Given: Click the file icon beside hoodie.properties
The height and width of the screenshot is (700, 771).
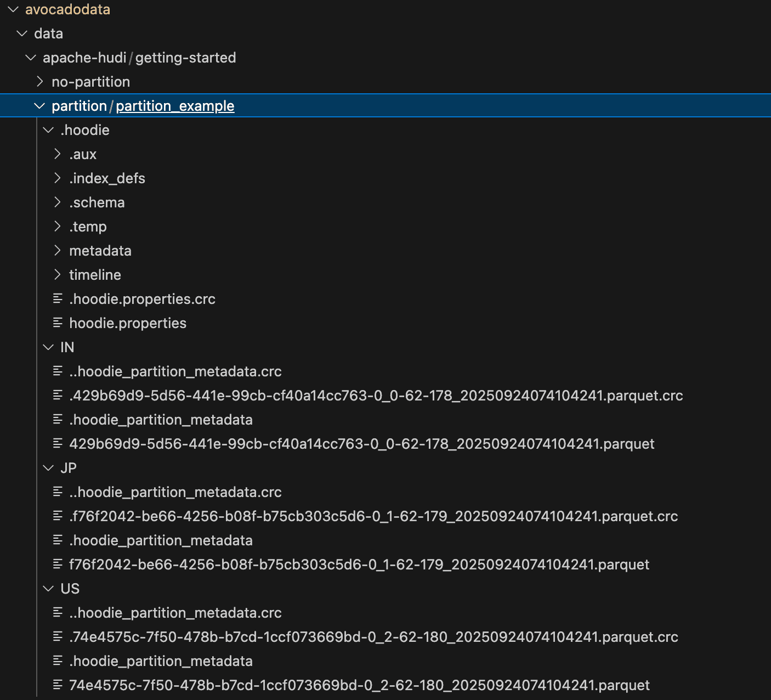Looking at the screenshot, I should (x=58, y=323).
